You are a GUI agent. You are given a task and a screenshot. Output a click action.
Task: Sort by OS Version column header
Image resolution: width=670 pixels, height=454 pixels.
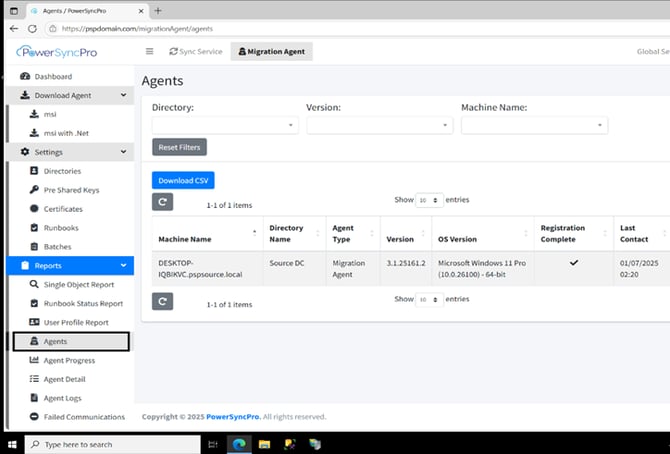click(483, 233)
